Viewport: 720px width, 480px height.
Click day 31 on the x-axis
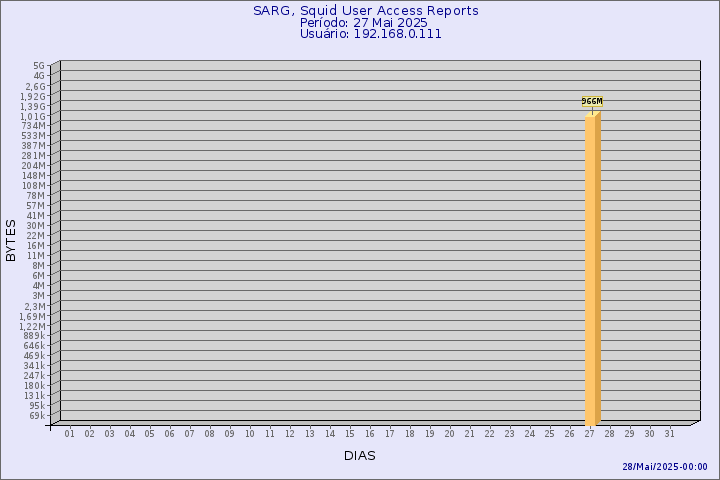[x=669, y=434]
